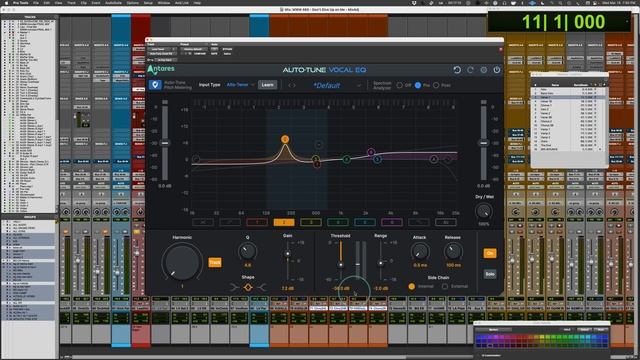Open the Input Type Alto-Tenor dropdown

(x=240, y=85)
